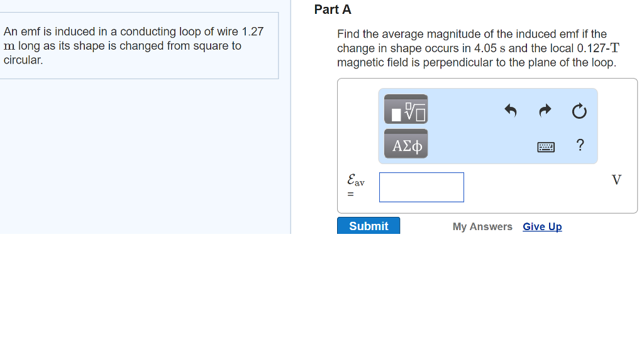Click the 'Find the average magnitude' question text
The height and width of the screenshot is (359, 644).
pyautogui.click(x=472, y=34)
